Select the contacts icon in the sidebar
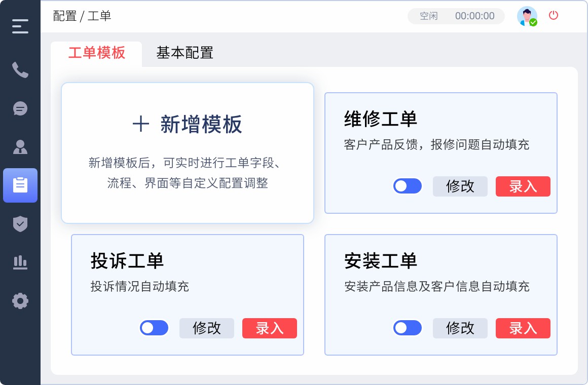The width and height of the screenshot is (588, 385). 20,147
